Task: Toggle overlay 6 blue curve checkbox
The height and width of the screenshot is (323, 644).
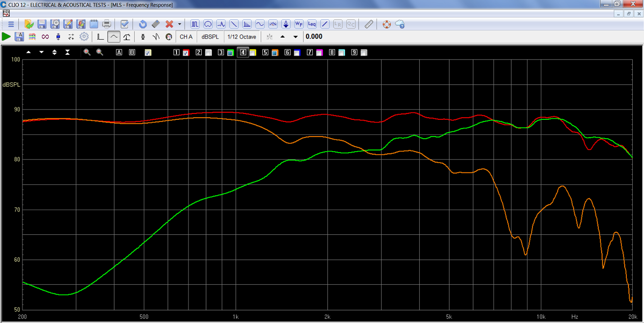Action: tap(297, 52)
